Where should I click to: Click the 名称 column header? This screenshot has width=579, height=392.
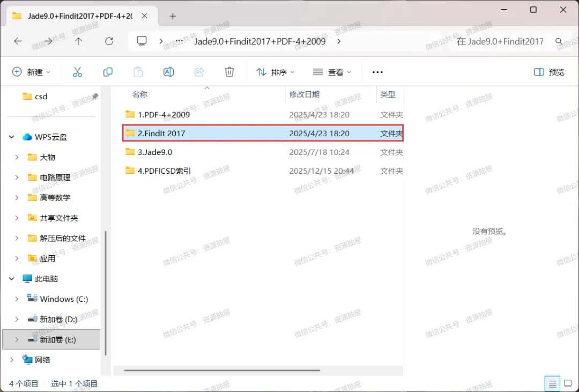[139, 94]
